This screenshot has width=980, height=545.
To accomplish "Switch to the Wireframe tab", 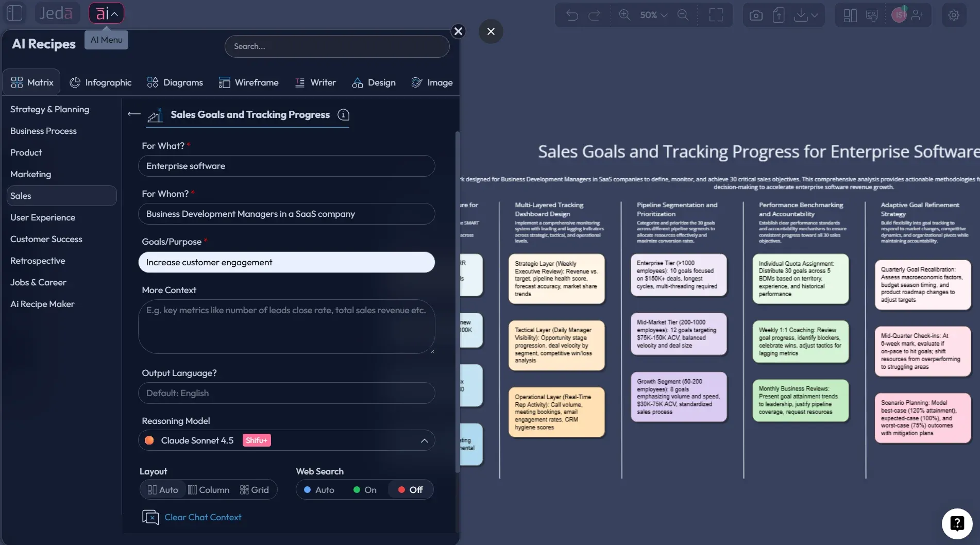I will 249,82.
